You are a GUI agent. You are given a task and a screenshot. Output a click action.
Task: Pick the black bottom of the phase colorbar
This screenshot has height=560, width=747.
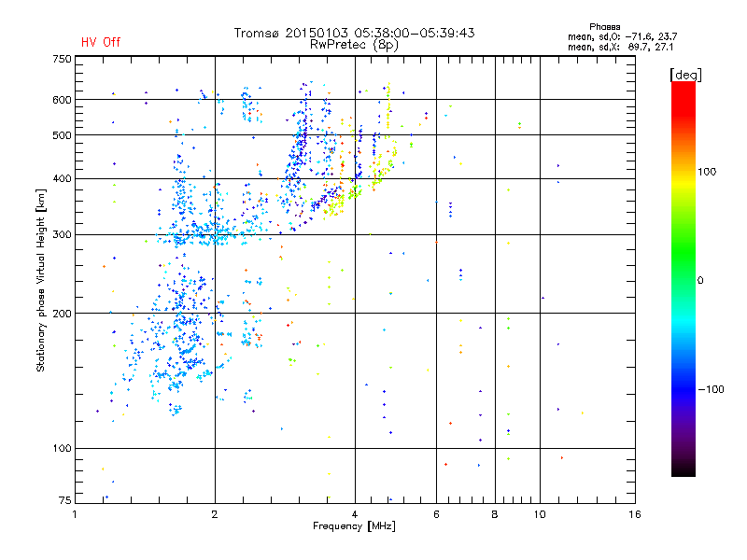pos(684,469)
